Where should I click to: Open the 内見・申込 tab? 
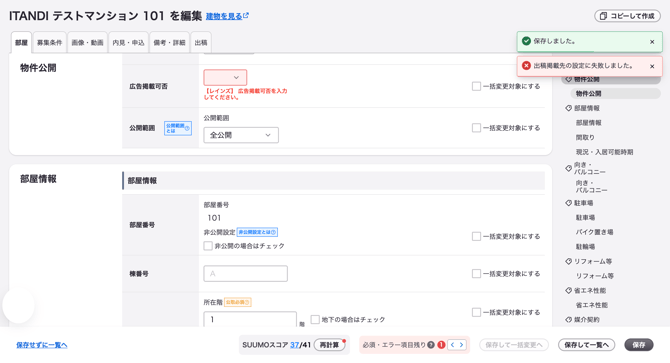tap(128, 43)
